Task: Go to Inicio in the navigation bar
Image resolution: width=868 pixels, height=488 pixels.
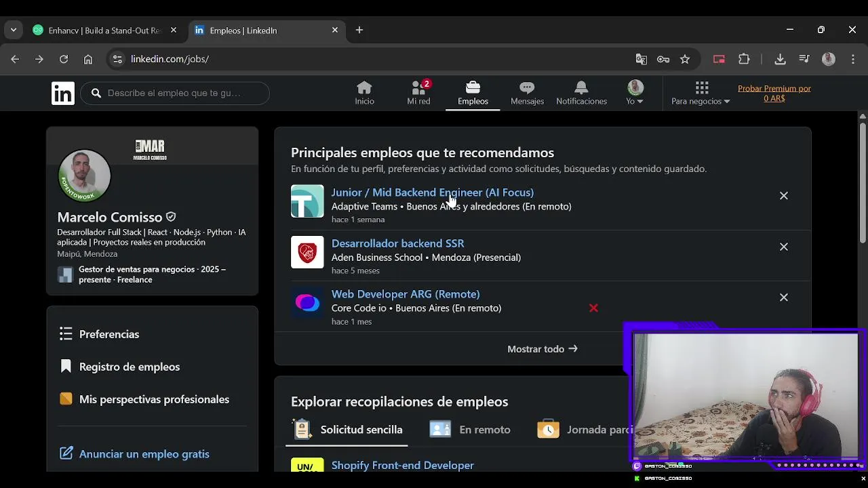Action: click(x=364, y=93)
